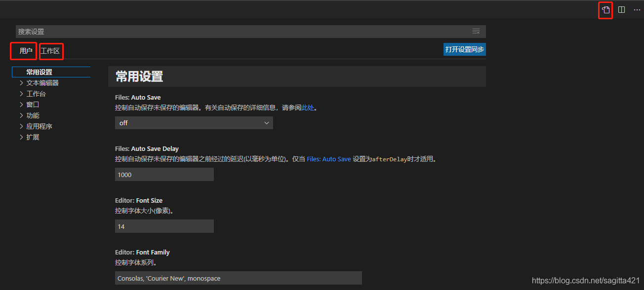Viewport: 644px width, 290px height.
Task: Split the editor to the right
Action: click(622, 10)
